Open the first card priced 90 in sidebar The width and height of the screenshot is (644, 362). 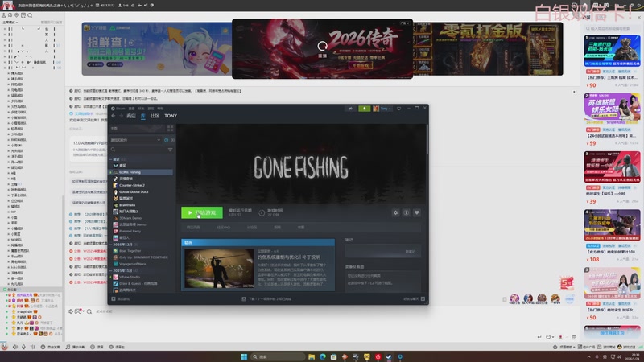612,62
